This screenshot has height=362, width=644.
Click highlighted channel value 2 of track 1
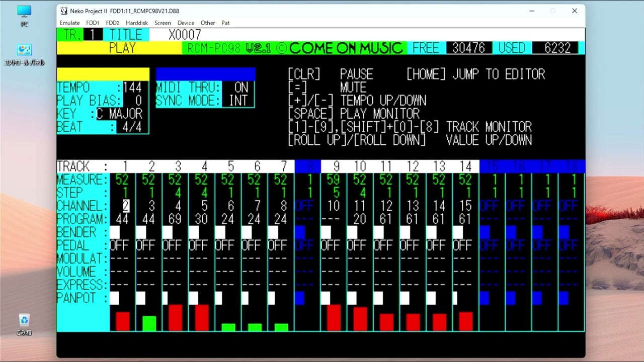(125, 206)
